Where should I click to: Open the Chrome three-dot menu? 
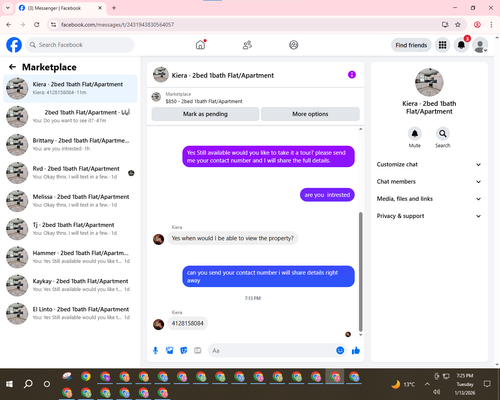tap(491, 25)
